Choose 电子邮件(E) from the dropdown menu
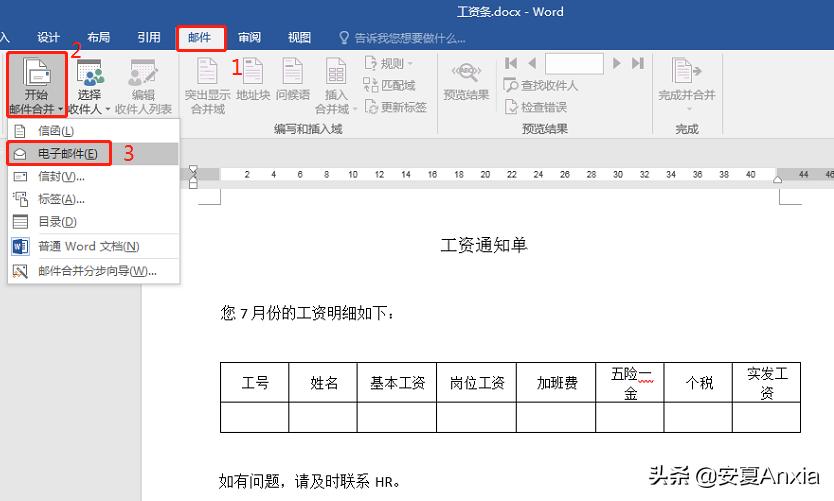The height and width of the screenshot is (501, 834). (x=94, y=153)
